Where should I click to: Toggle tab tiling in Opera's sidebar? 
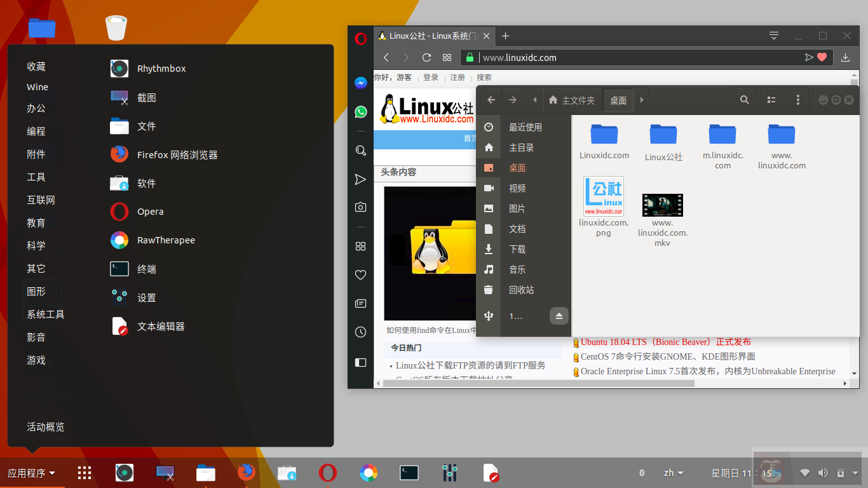point(360,246)
